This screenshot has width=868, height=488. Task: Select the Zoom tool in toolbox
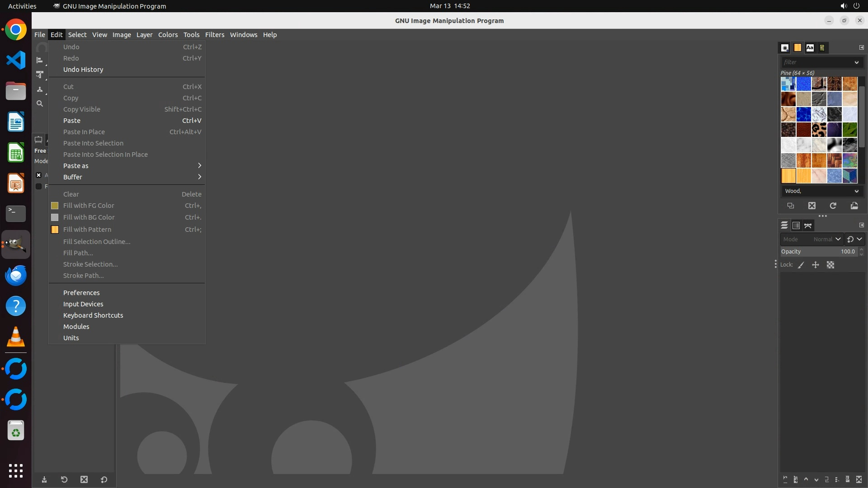40,103
